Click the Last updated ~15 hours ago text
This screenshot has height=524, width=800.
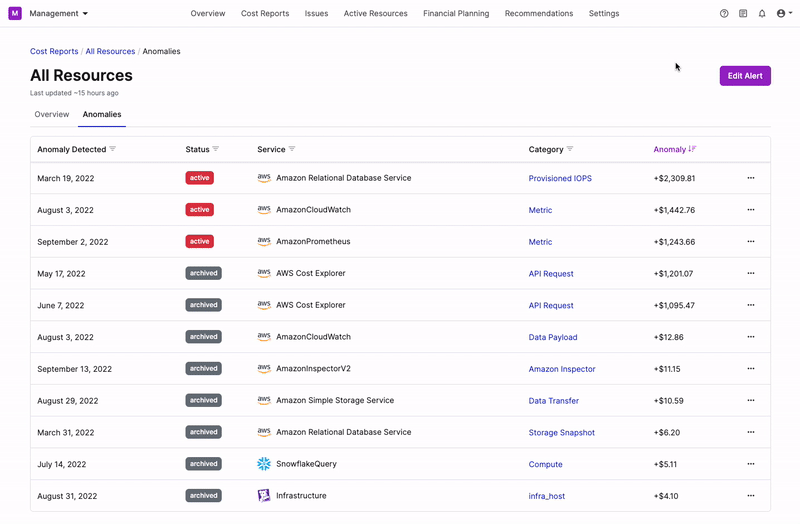[74, 93]
